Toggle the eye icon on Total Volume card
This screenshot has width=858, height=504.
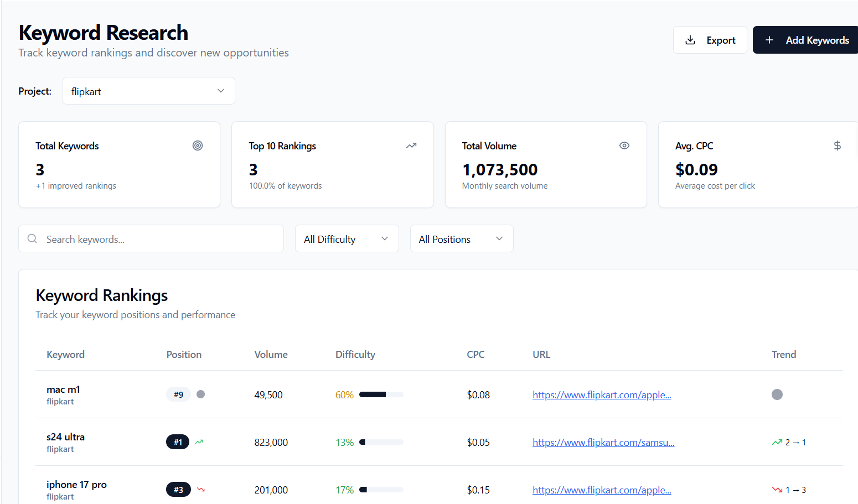[624, 146]
